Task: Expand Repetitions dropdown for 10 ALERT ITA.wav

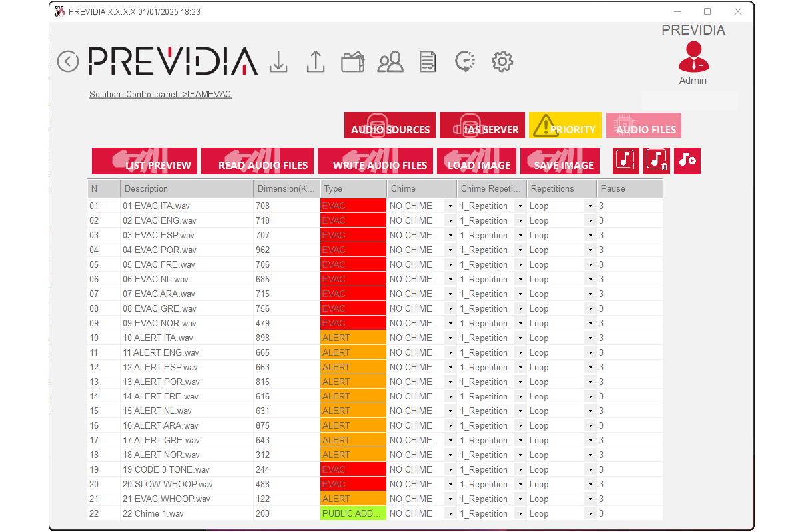Action: tap(590, 338)
